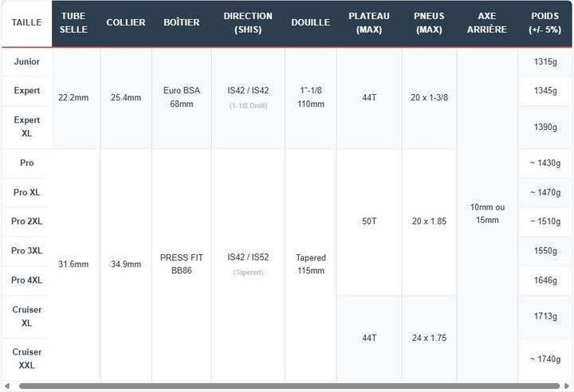Click the Euro BSA 68mm cell

pos(182,97)
